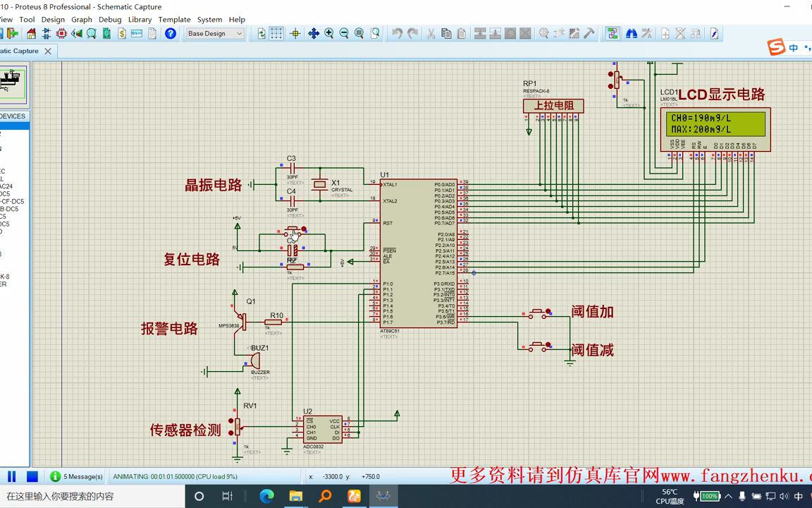812x508 pixels.
Task: Click the pan/center view arrows icon
Action: [x=314, y=33]
